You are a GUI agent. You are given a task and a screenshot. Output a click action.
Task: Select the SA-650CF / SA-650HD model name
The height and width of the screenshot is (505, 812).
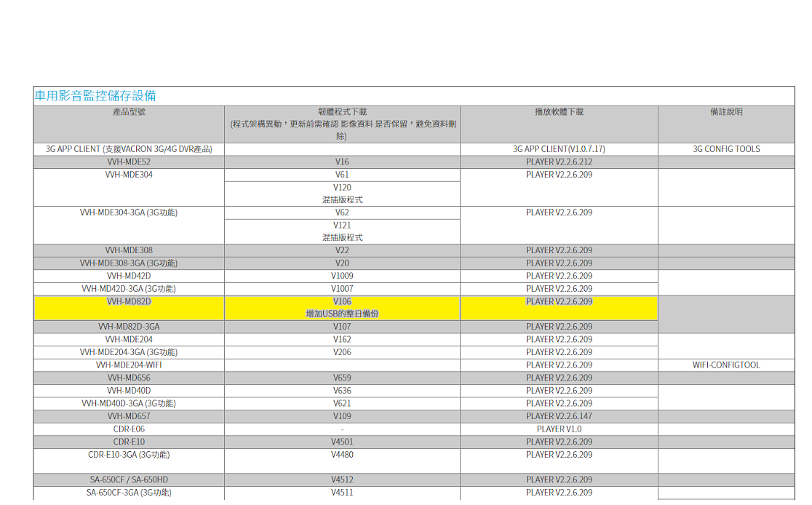pyautogui.click(x=129, y=480)
